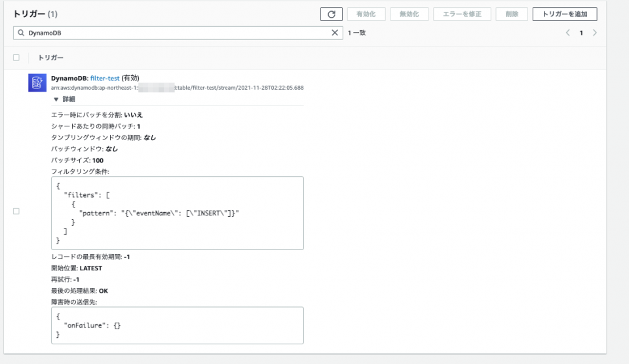Clear the DynamoDB search text with X
Viewport: 629px width, 364px height.
tap(335, 33)
